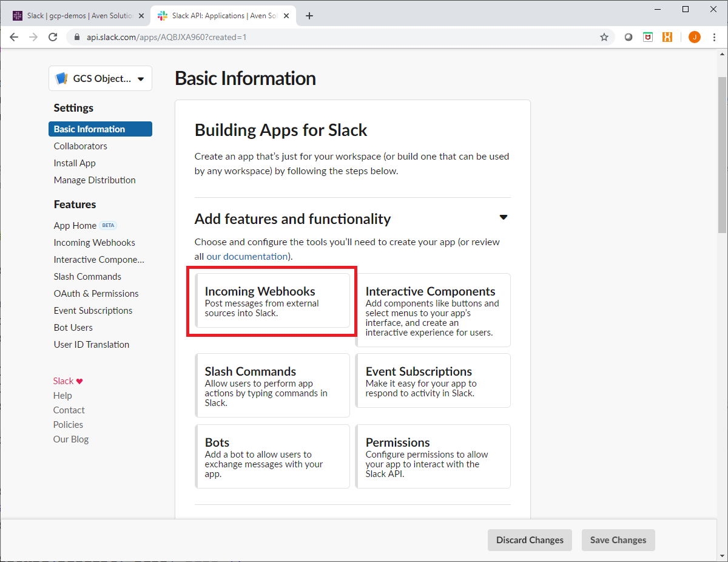This screenshot has width=728, height=562.
Task: Click the orange H extension icon
Action: tap(667, 37)
